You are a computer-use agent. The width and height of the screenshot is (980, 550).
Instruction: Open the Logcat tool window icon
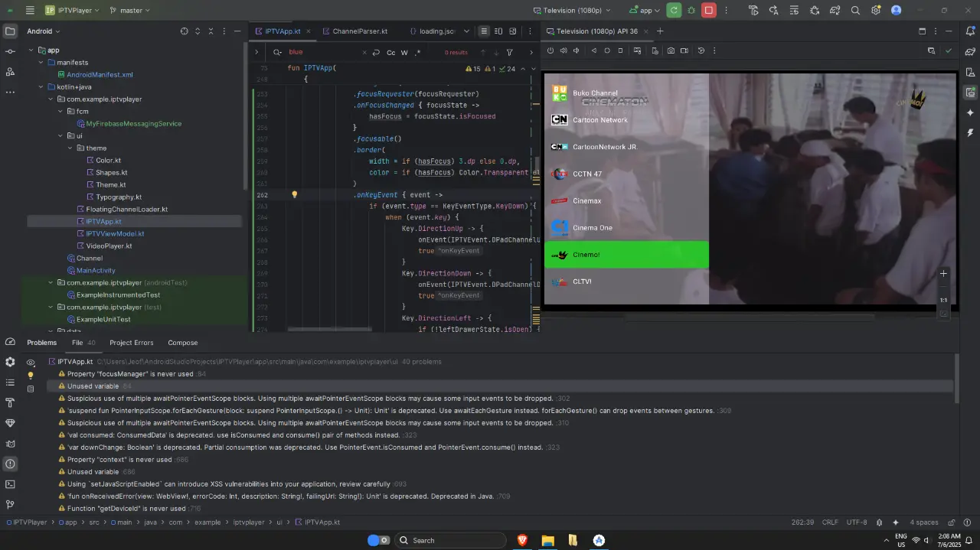point(10,444)
